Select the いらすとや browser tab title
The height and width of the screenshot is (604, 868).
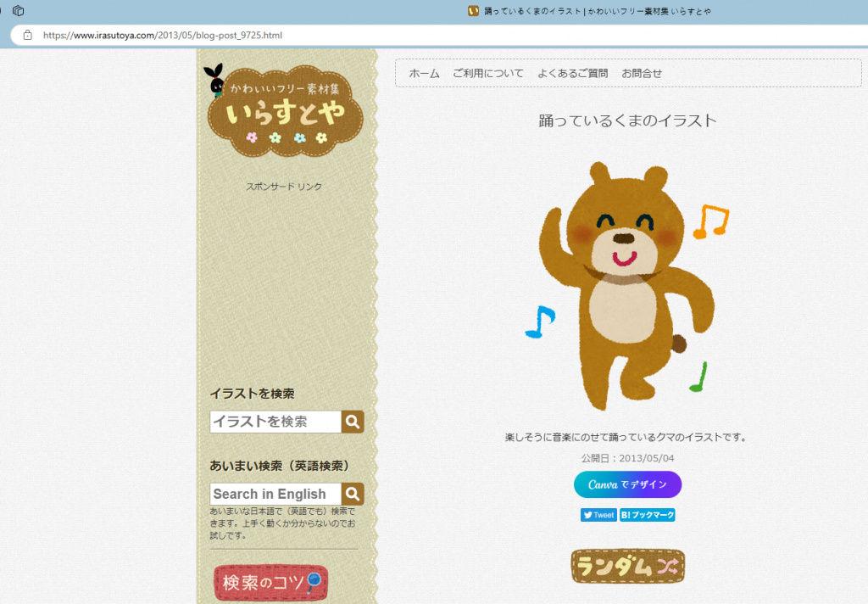[x=598, y=11]
